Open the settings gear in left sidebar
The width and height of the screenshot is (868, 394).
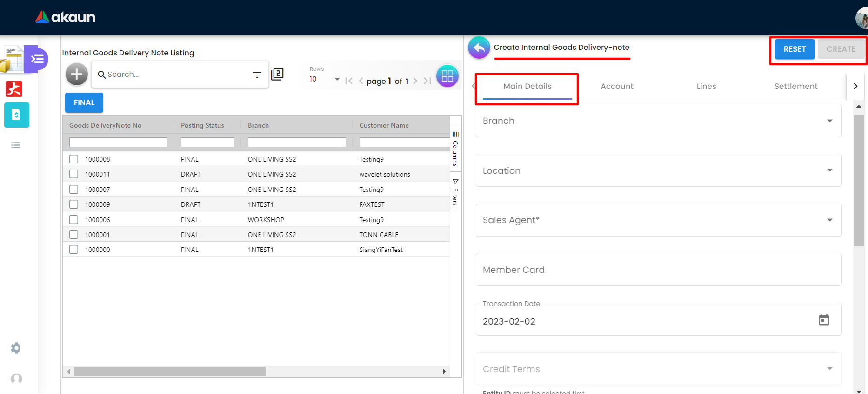tap(15, 348)
